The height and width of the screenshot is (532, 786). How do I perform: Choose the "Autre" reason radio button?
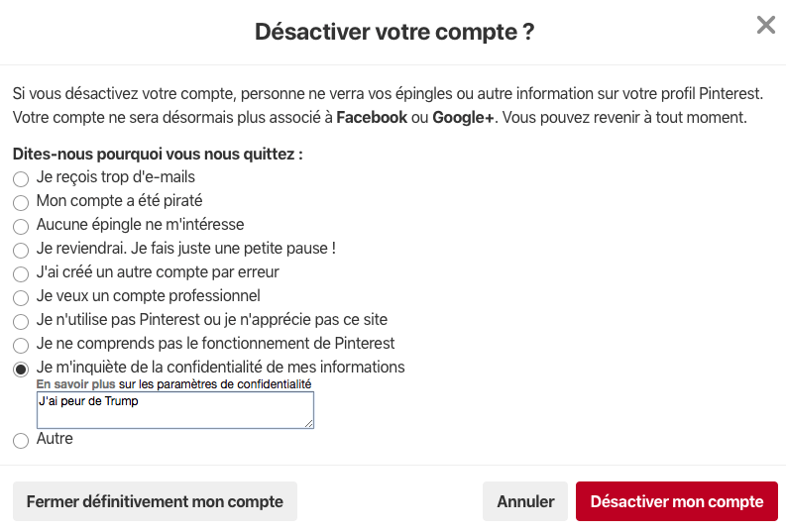coord(21,441)
